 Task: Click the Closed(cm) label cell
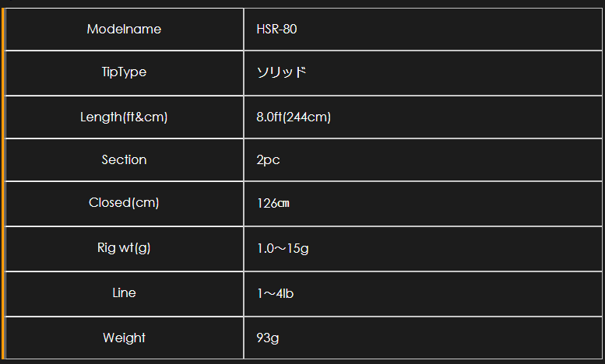pyautogui.click(x=124, y=203)
